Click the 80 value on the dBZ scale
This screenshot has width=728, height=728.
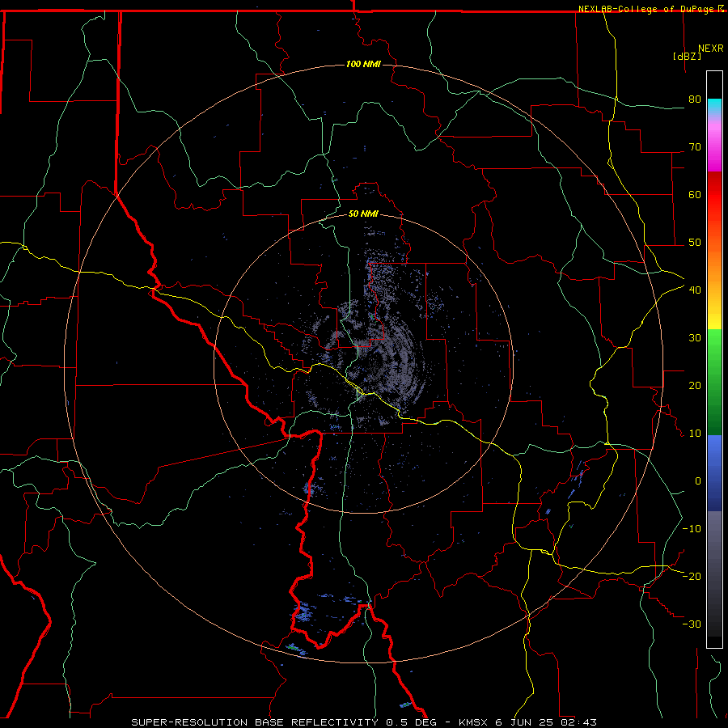tap(695, 99)
